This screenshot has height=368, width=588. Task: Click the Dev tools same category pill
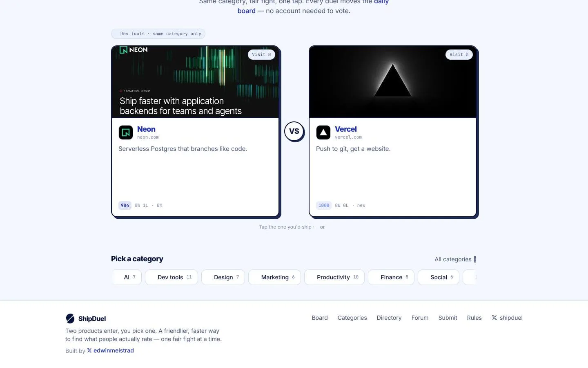(158, 34)
